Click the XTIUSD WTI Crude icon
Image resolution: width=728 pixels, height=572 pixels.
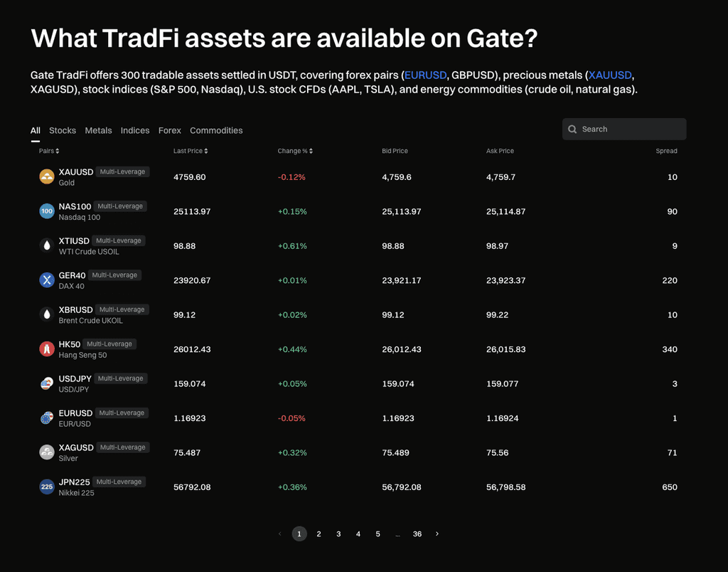click(x=47, y=245)
